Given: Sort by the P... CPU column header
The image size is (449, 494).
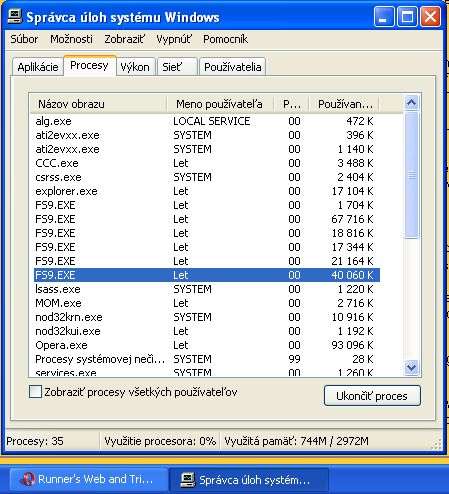Looking at the screenshot, I should tap(291, 104).
